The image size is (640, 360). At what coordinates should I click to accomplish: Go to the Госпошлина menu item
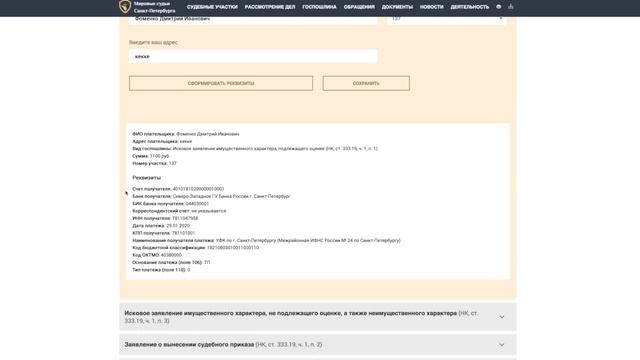coord(319,7)
